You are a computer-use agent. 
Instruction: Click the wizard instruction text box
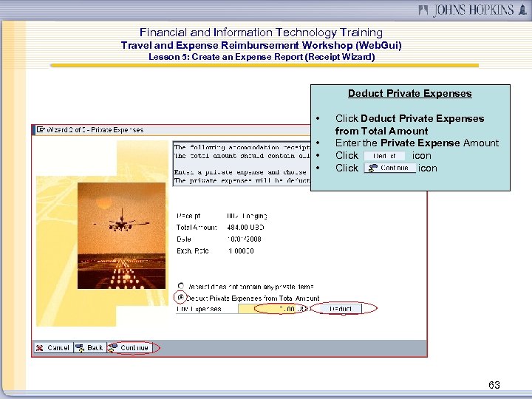(242, 163)
